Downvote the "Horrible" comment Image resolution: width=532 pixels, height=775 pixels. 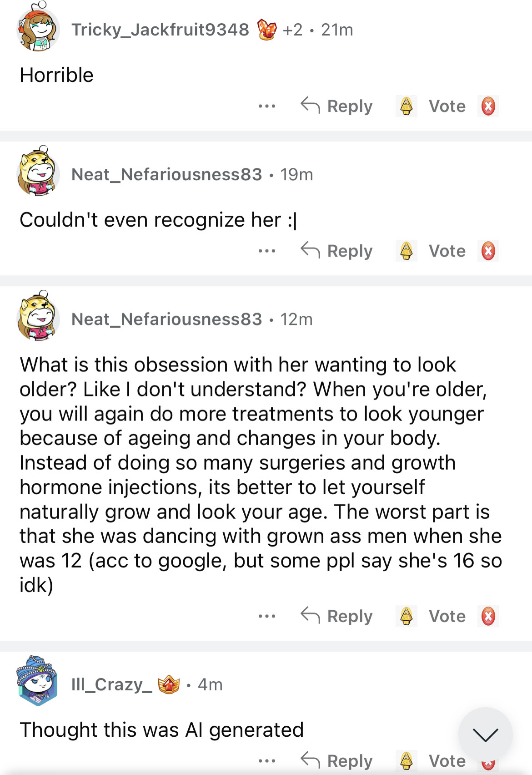pos(488,106)
